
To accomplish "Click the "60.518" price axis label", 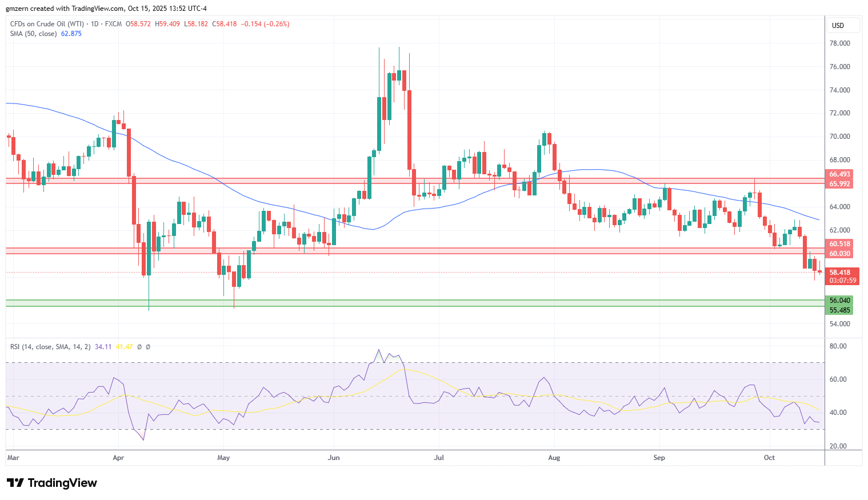I will pos(839,244).
